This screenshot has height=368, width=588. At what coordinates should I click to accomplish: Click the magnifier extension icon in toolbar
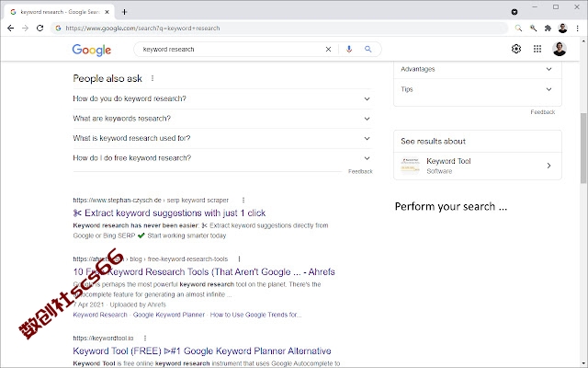tap(518, 29)
